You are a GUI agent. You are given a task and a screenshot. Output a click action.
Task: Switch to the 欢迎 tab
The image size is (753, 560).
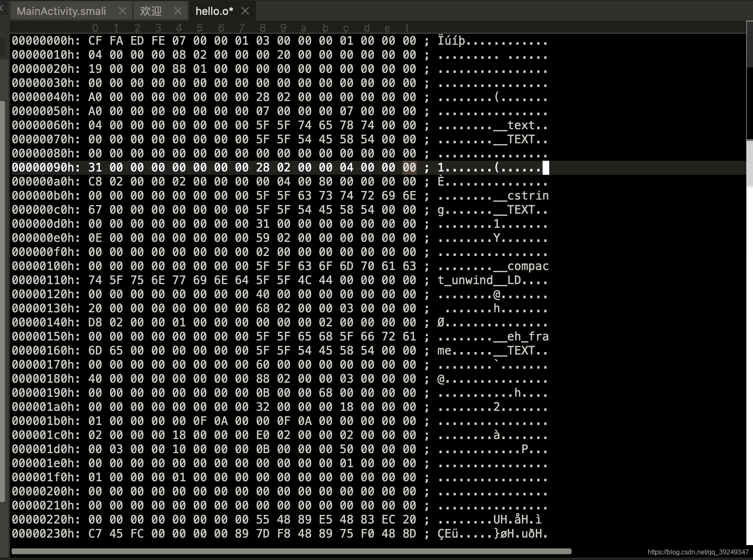pos(151,11)
